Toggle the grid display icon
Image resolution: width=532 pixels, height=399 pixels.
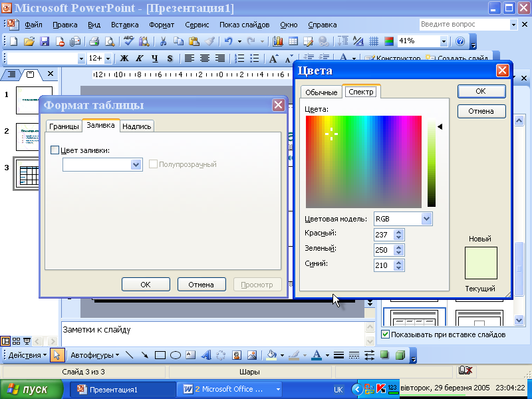pos(374,41)
